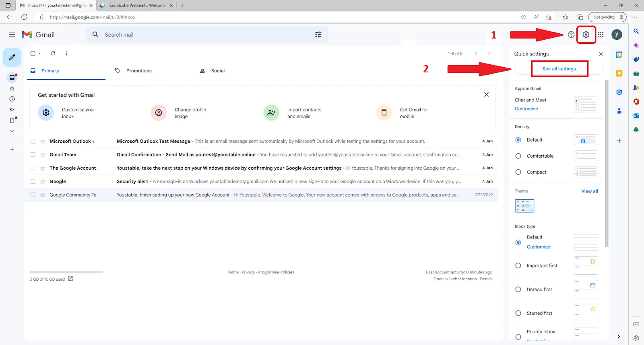Click See all settings button
The image size is (644, 345).
pyautogui.click(x=559, y=69)
